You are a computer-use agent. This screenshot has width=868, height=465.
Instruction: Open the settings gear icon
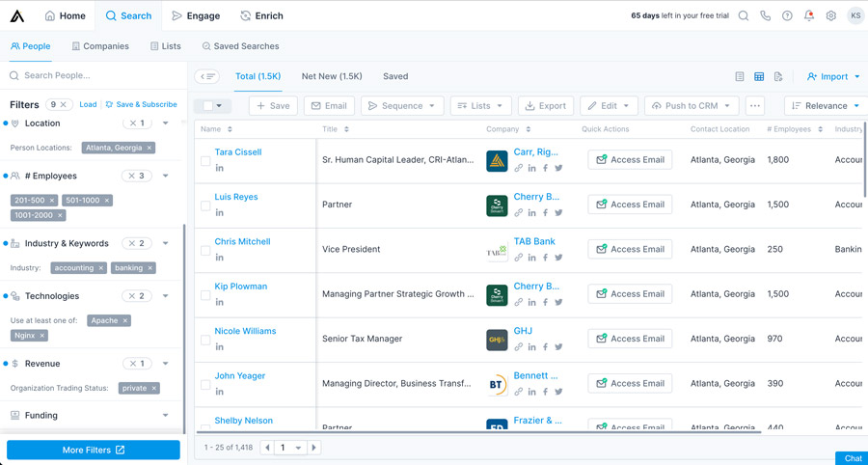(x=831, y=16)
